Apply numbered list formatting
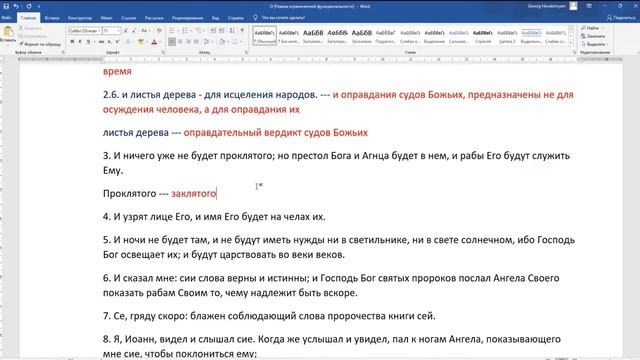The width and height of the screenshot is (640, 360). click(186, 31)
